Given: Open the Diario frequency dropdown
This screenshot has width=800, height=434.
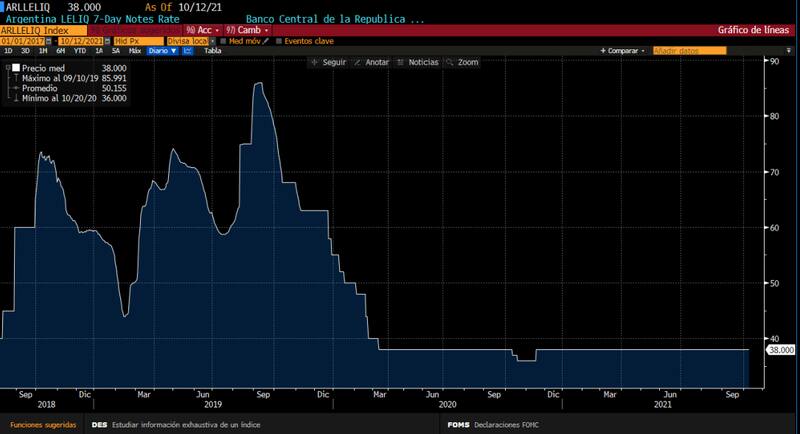Looking at the screenshot, I should [x=160, y=50].
